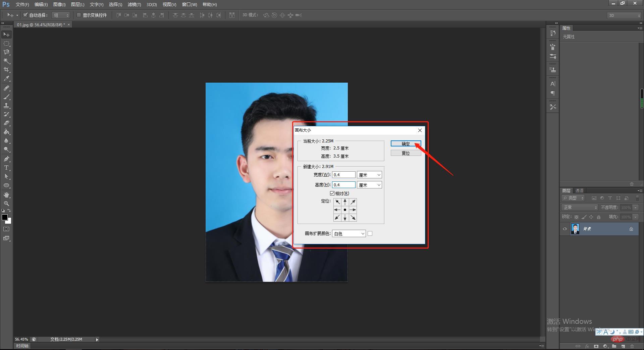This screenshot has width=644, height=350.
Task: Click the canvas extension color swatch
Action: tap(370, 233)
